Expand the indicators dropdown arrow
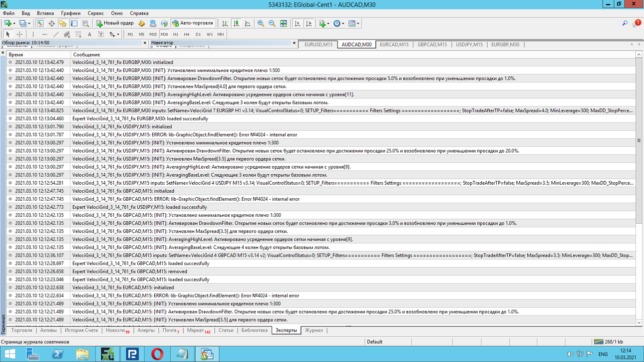The height and width of the screenshot is (362, 644). tap(328, 23)
